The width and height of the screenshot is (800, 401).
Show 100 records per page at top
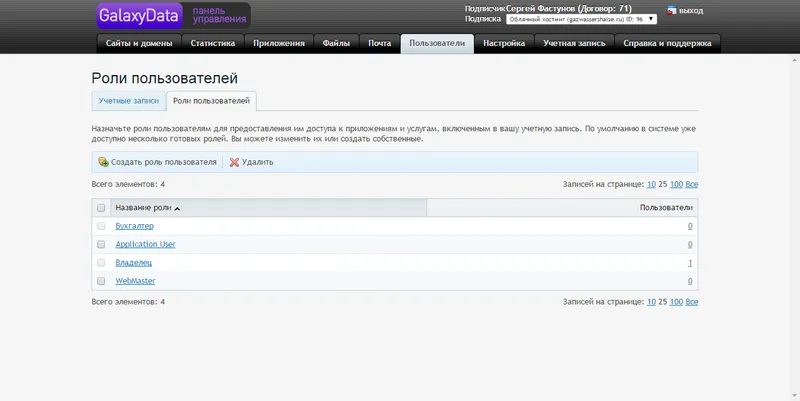click(676, 184)
